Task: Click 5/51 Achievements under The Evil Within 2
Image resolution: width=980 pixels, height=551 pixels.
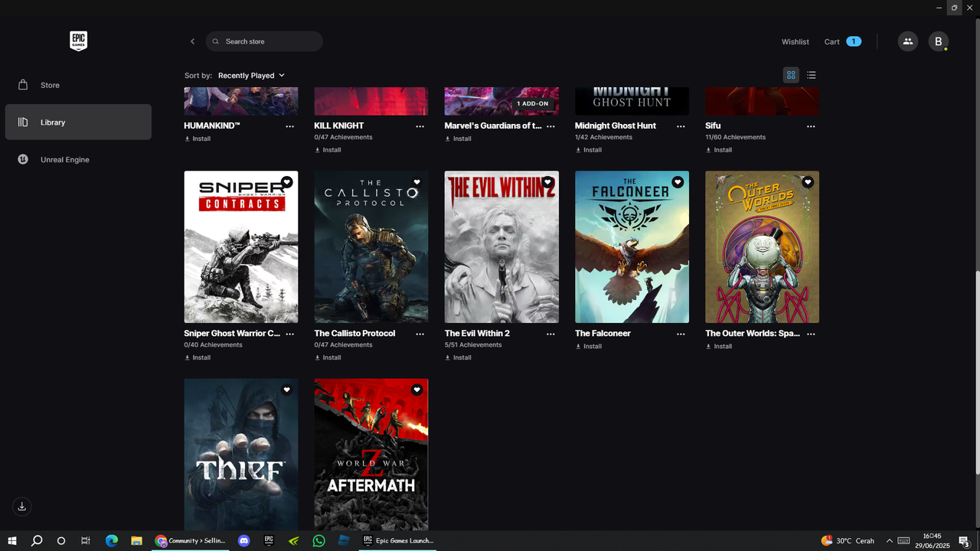Action: pos(473,345)
